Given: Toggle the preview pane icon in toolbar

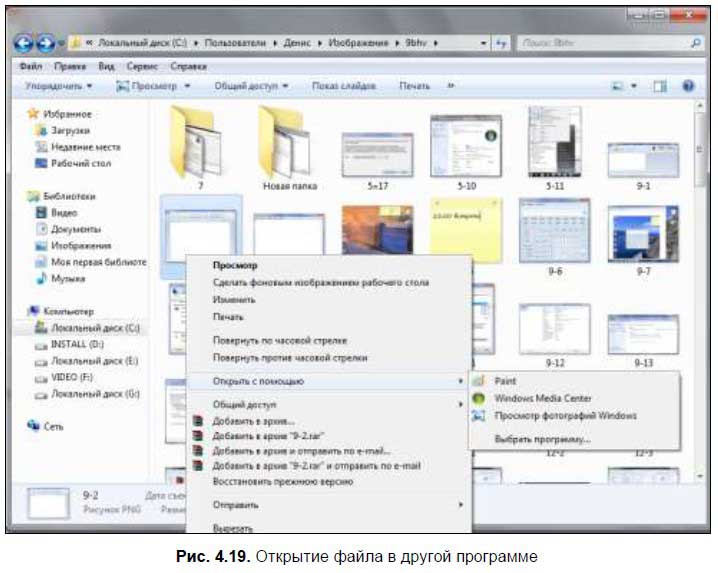Looking at the screenshot, I should point(660,87).
